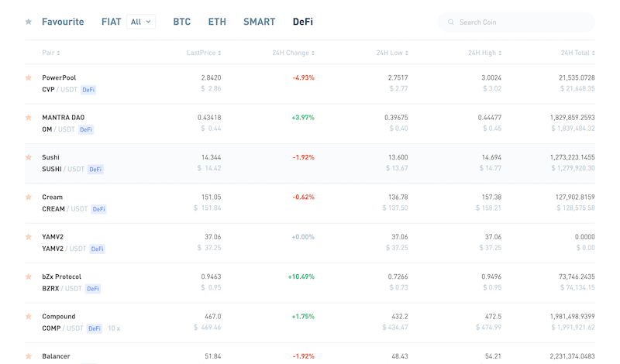
Task: Click the +3.97% change value
Action: 303,118
